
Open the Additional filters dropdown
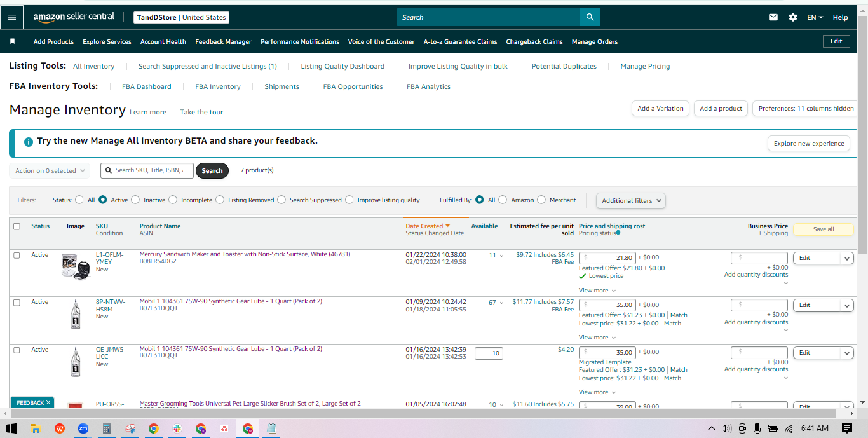click(x=631, y=200)
